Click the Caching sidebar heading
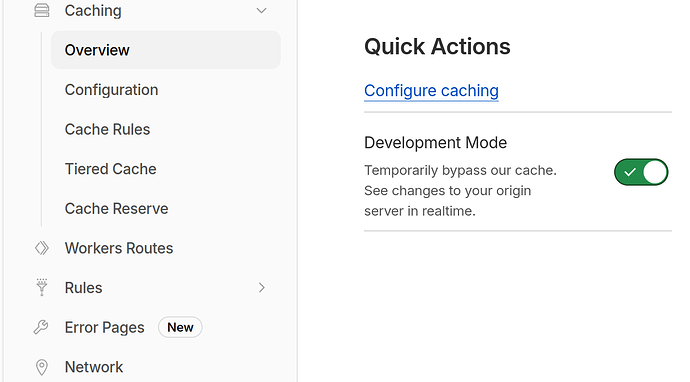Viewport: 690px width, 382px height. tap(93, 11)
